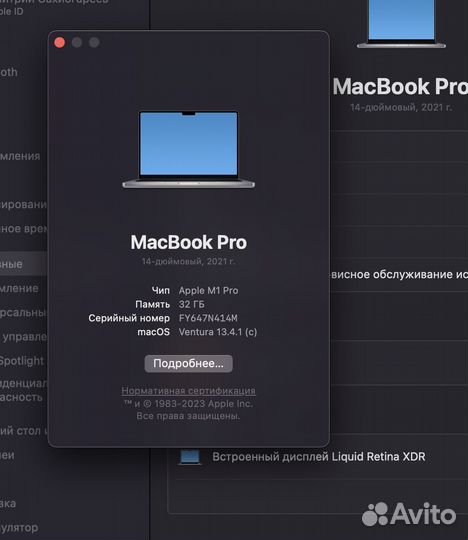Click the macOS label in About window
The height and width of the screenshot is (540, 468).
(x=154, y=332)
